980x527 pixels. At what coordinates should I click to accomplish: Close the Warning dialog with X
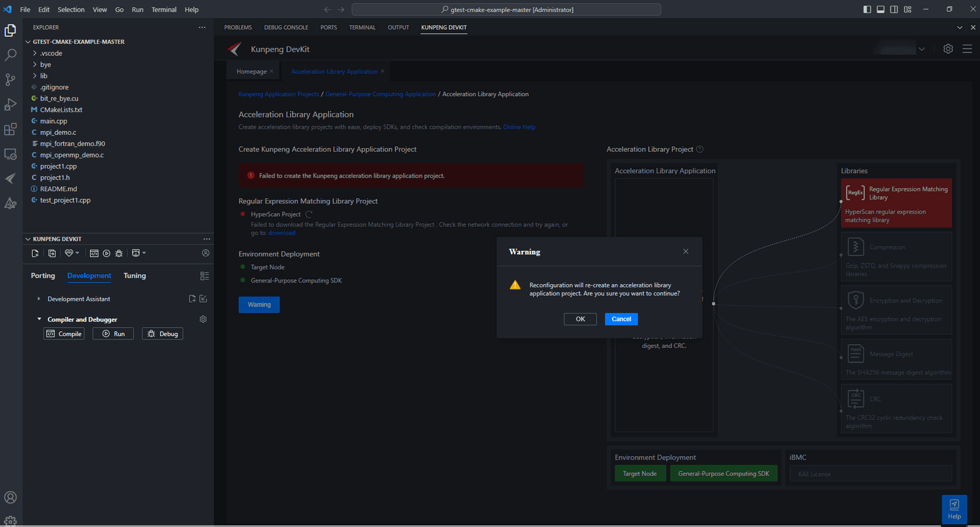point(686,251)
